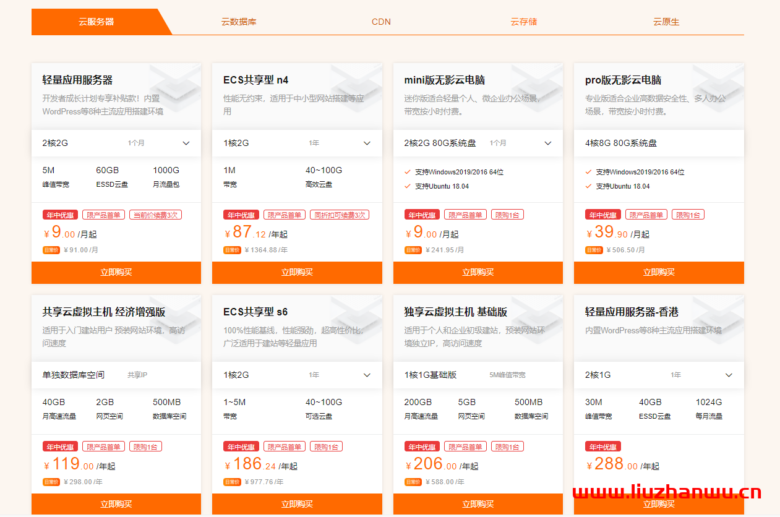This screenshot has height=517, width=780.
Task: Open the CDN tab
Action: (x=381, y=21)
